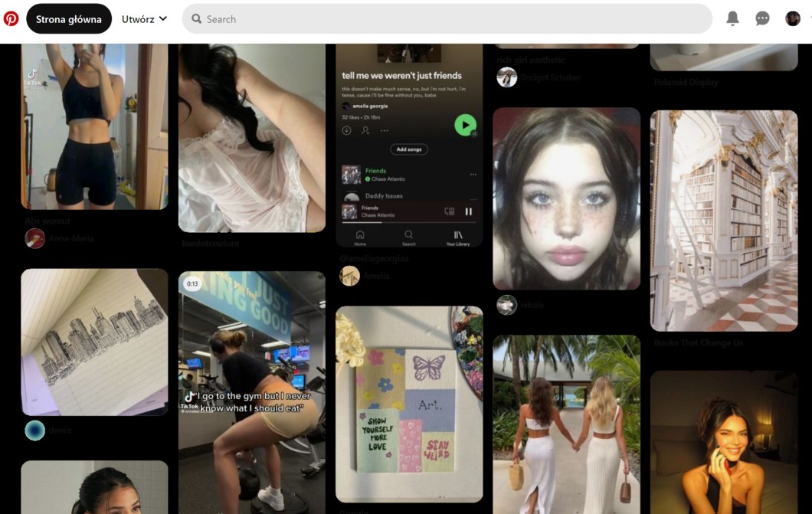Click Amelia's avatar below the playlist pin
Viewport: 812px width, 514px height.
click(x=349, y=276)
